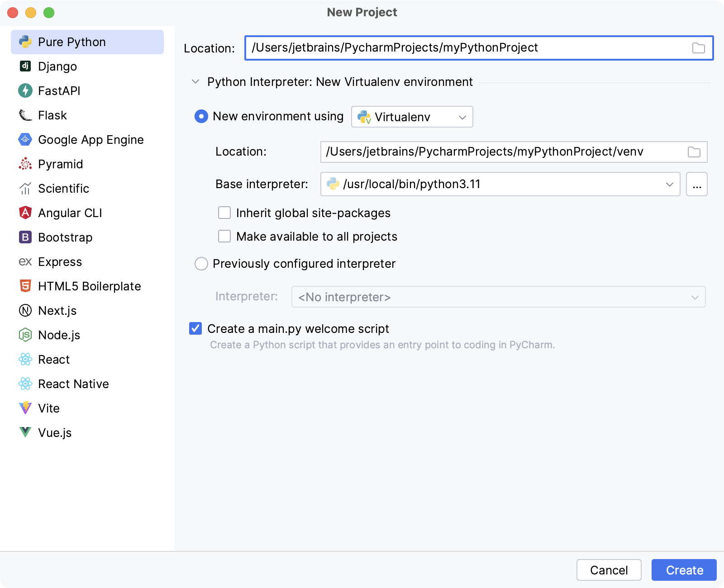Select the Bootstrap label
The width and height of the screenshot is (724, 588).
click(x=65, y=237)
